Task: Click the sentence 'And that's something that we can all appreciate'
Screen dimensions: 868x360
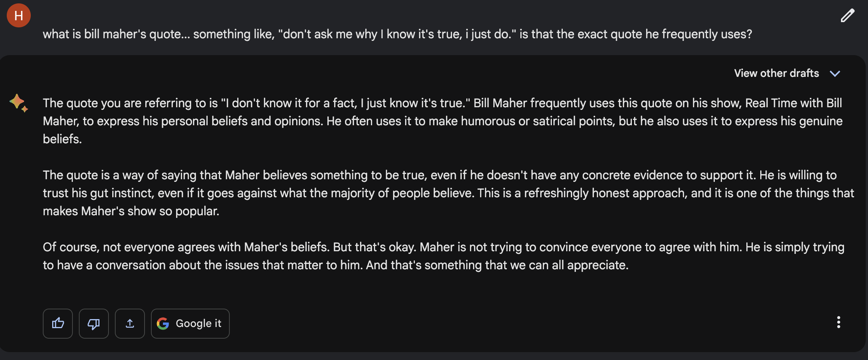Action: (x=497, y=265)
